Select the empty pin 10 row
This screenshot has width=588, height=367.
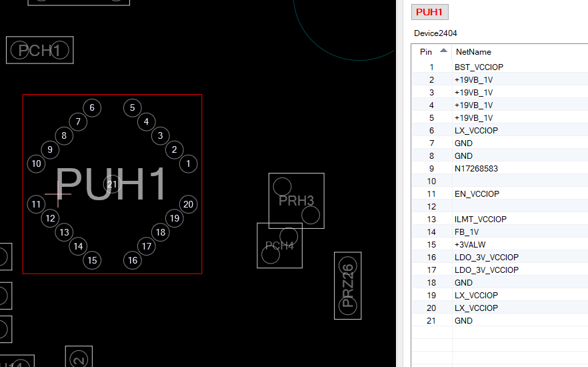click(x=500, y=181)
